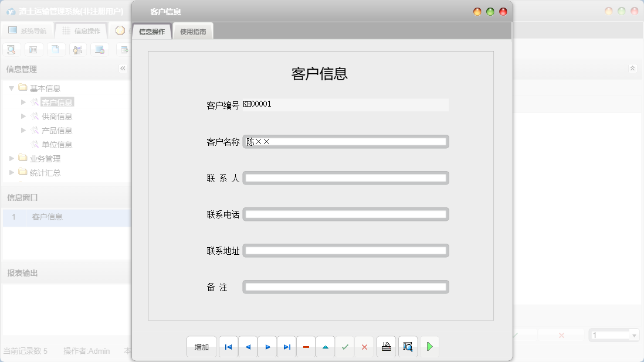644x362 pixels.
Task: Cancel record changes with the red X
Action: (x=364, y=347)
